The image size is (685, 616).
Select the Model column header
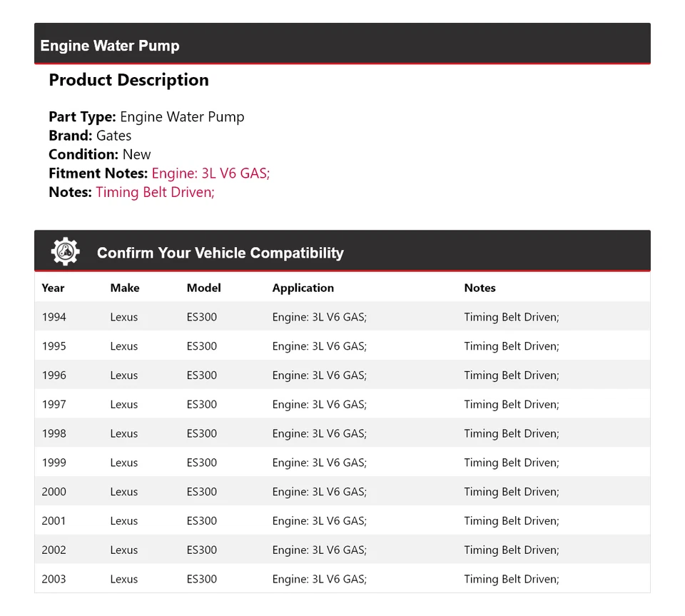[203, 288]
